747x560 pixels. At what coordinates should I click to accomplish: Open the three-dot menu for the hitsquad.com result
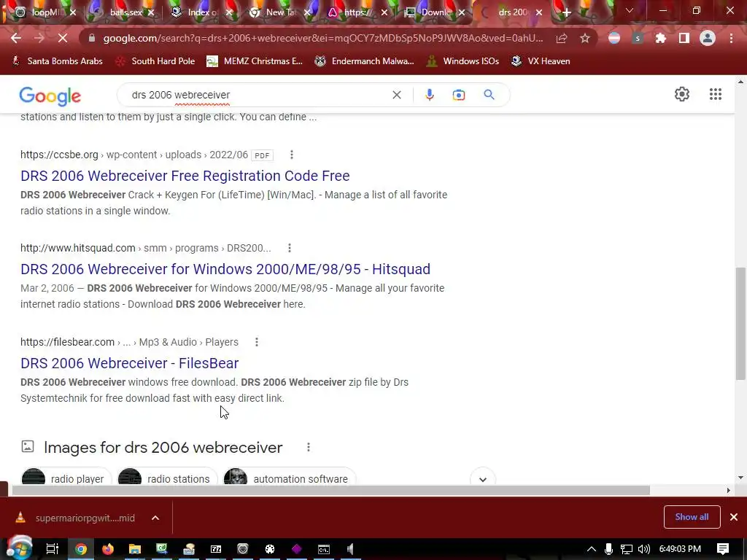pos(289,248)
